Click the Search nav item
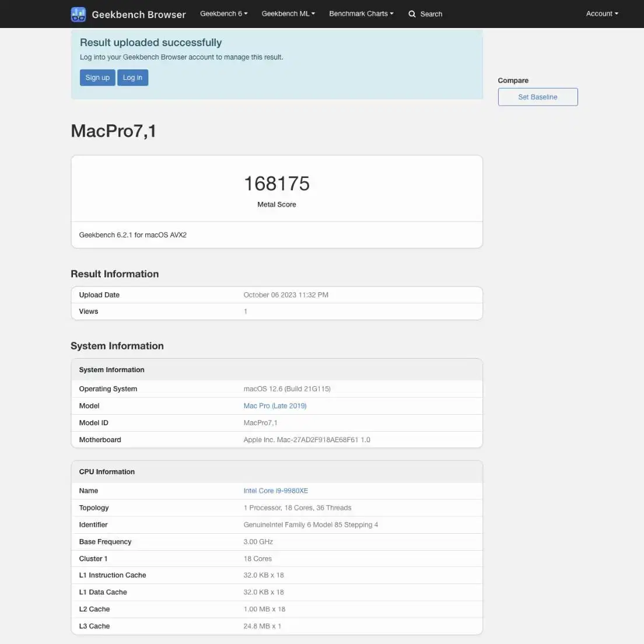 425,14
